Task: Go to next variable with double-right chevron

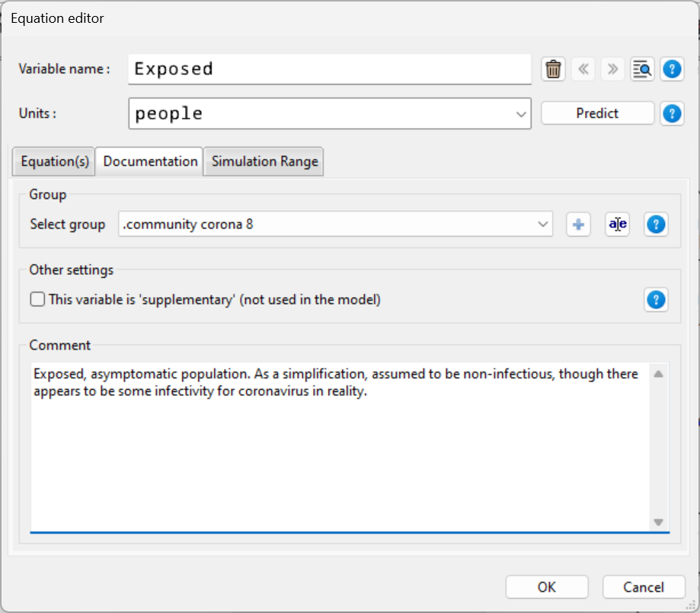Action: 612,69
